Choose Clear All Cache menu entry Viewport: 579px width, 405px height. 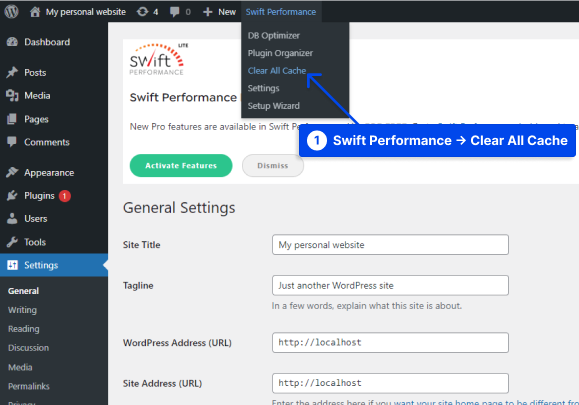click(x=277, y=71)
